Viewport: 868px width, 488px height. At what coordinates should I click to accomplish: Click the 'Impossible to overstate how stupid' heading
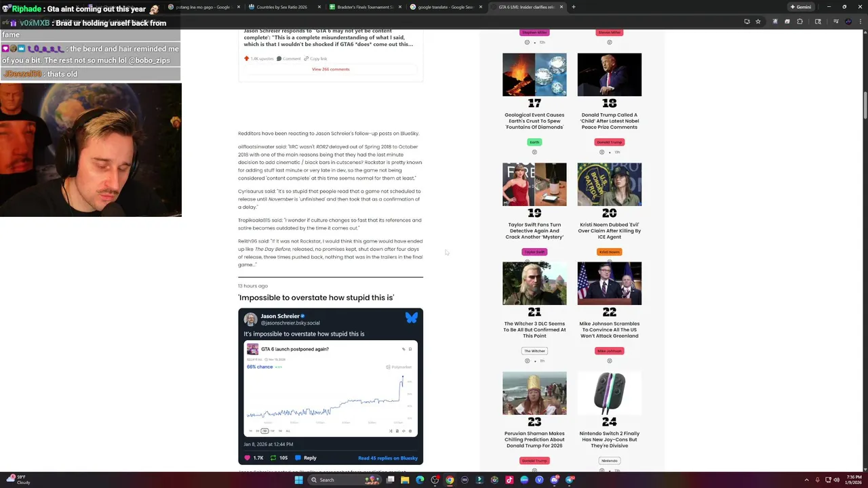tap(316, 298)
